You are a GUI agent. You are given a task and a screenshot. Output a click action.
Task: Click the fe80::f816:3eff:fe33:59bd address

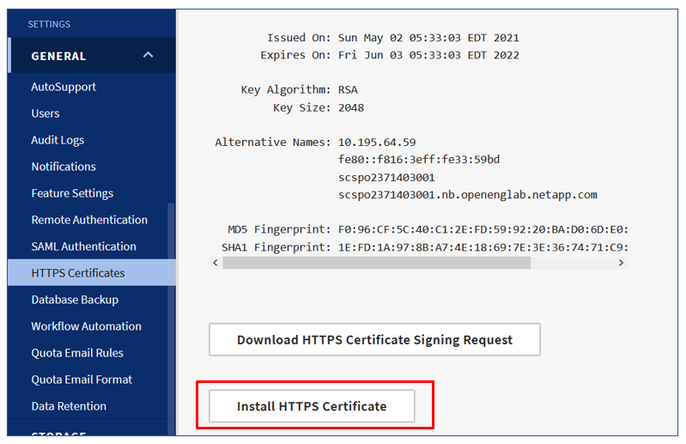click(419, 160)
